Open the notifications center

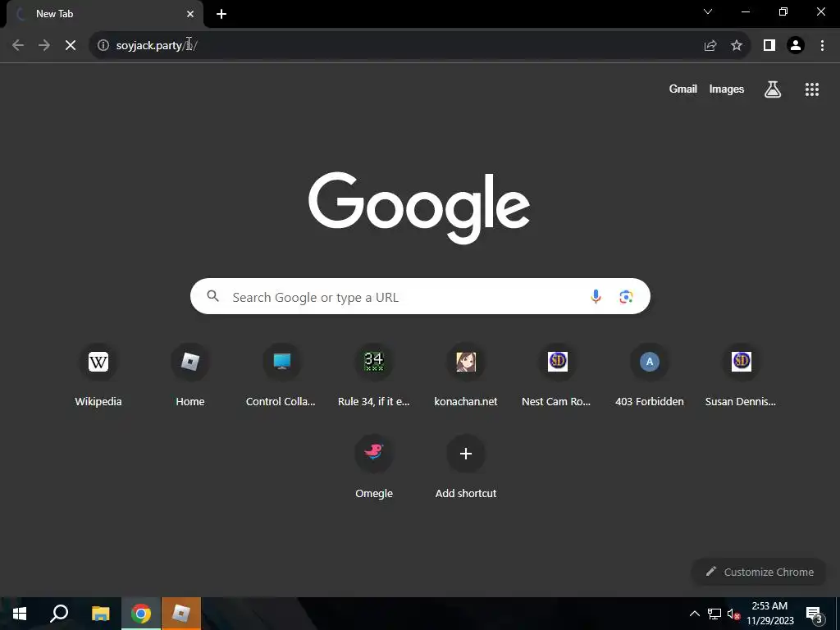[814, 614]
